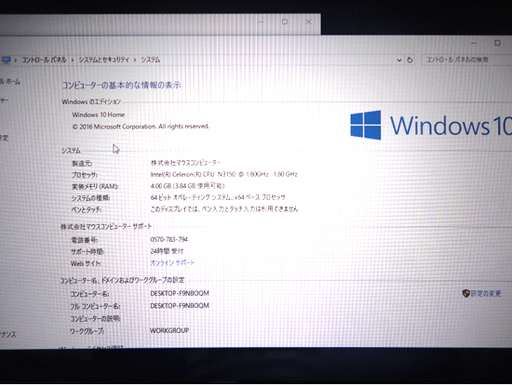This screenshot has width=512, height=386.
Task: Select the 4.00 GB RAM value
Action: 188,186
